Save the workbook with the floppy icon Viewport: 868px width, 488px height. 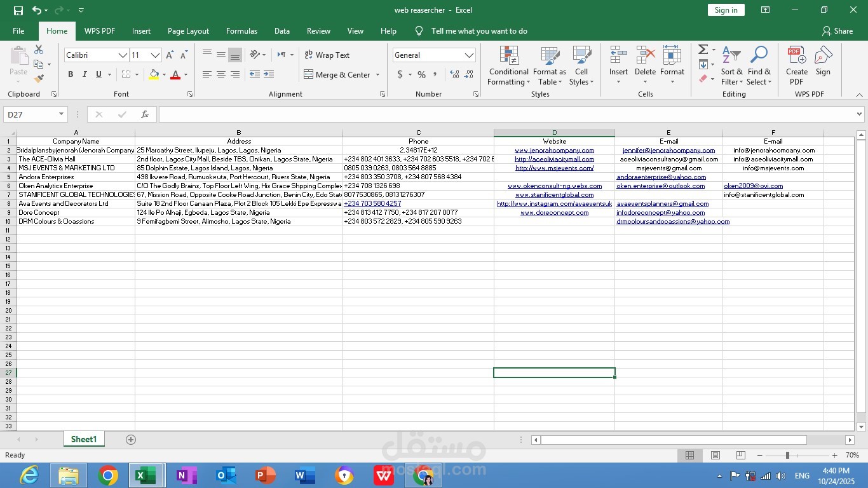(18, 10)
